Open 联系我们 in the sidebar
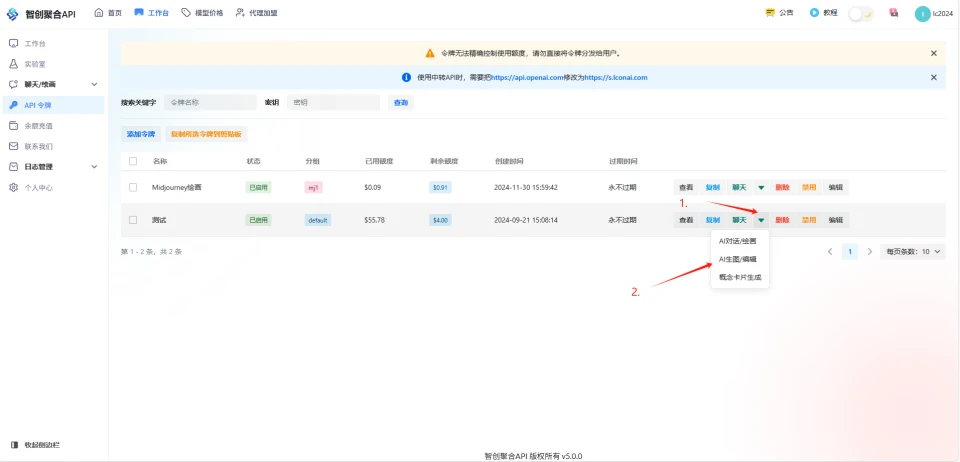 click(x=53, y=146)
